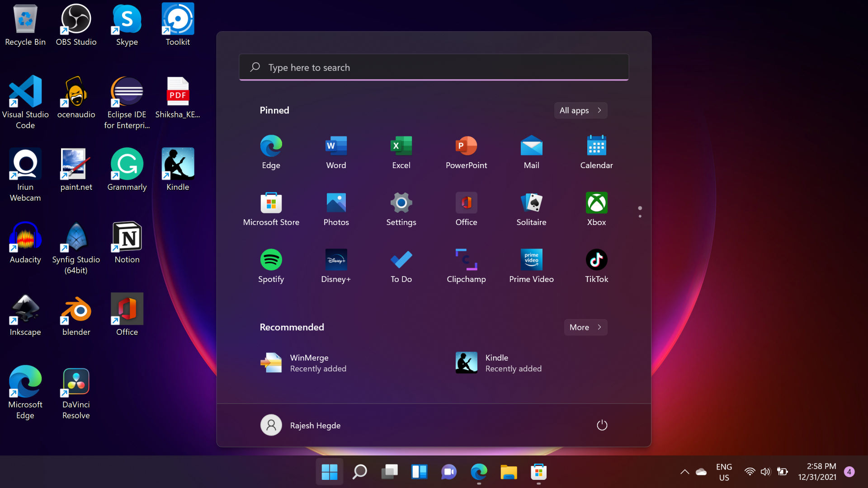Screen dimensions: 868x488
Task: Launch PowerPoint from Start menu
Action: tap(466, 153)
